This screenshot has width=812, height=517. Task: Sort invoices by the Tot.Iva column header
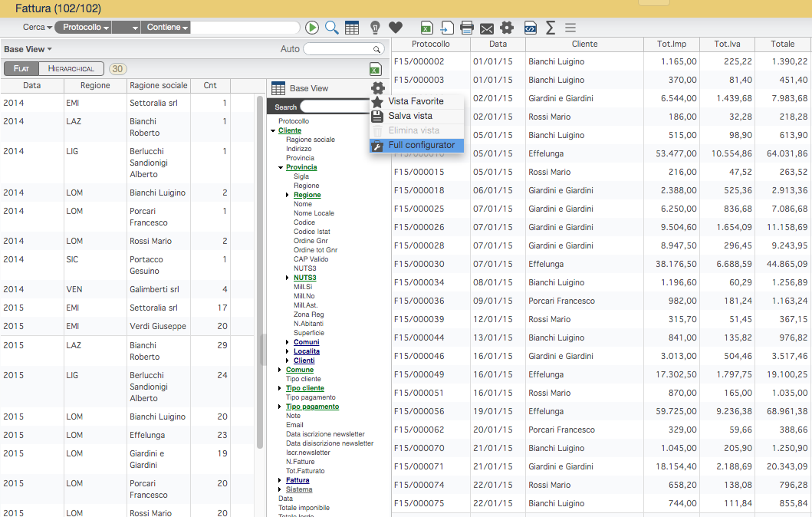(x=727, y=44)
